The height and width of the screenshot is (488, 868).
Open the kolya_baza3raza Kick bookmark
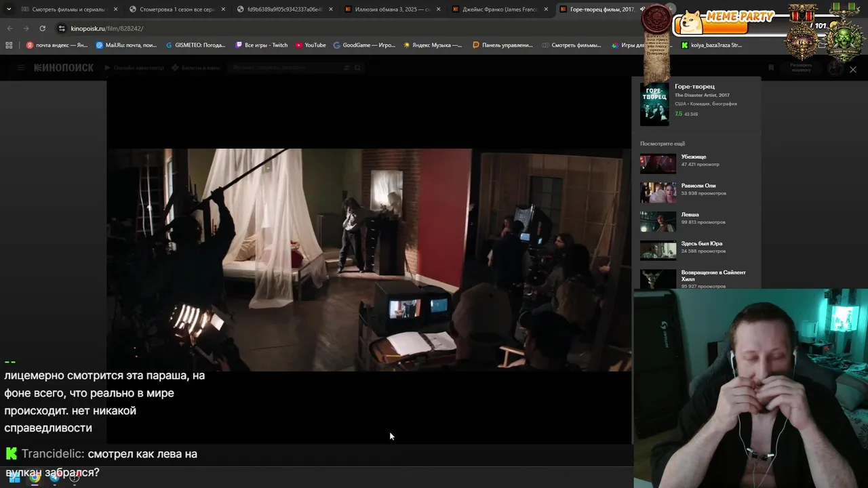coord(711,45)
